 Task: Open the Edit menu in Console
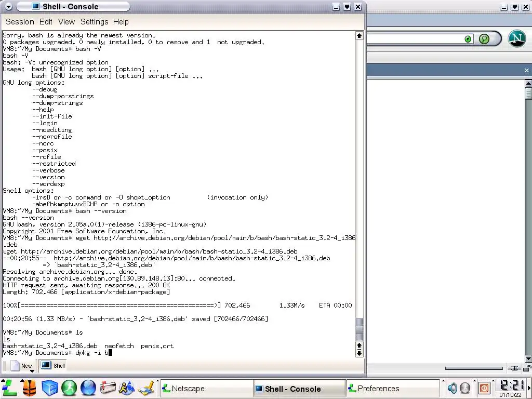pyautogui.click(x=46, y=22)
